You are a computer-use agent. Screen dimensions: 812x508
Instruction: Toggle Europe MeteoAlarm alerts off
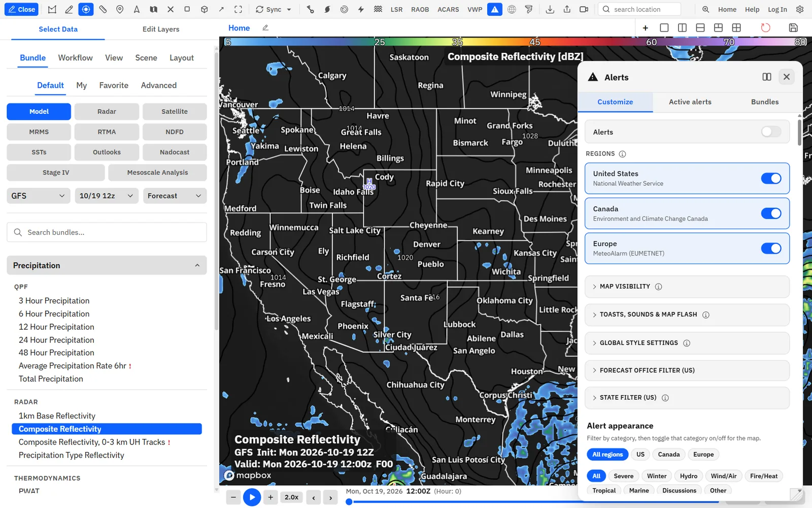click(x=771, y=248)
